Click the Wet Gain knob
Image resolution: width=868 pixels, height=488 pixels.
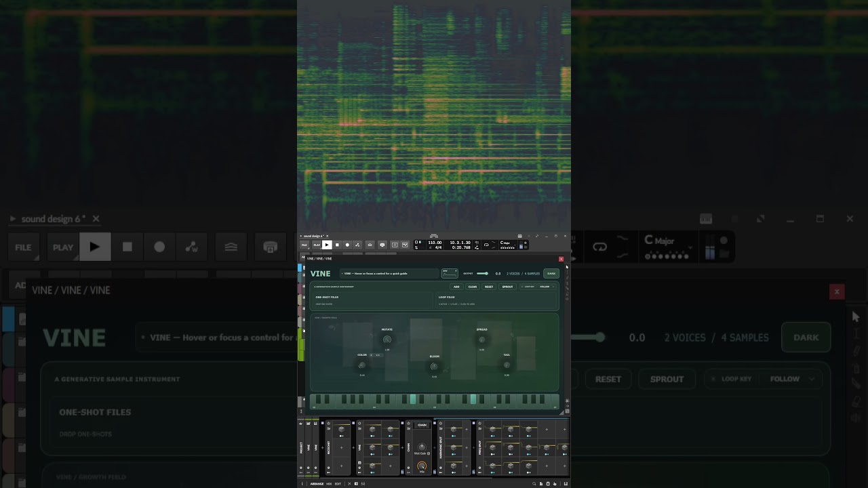(x=422, y=447)
